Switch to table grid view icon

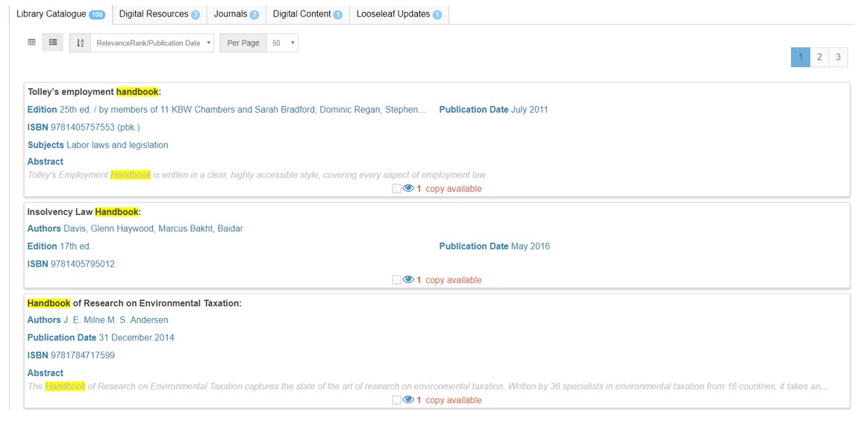[31, 42]
